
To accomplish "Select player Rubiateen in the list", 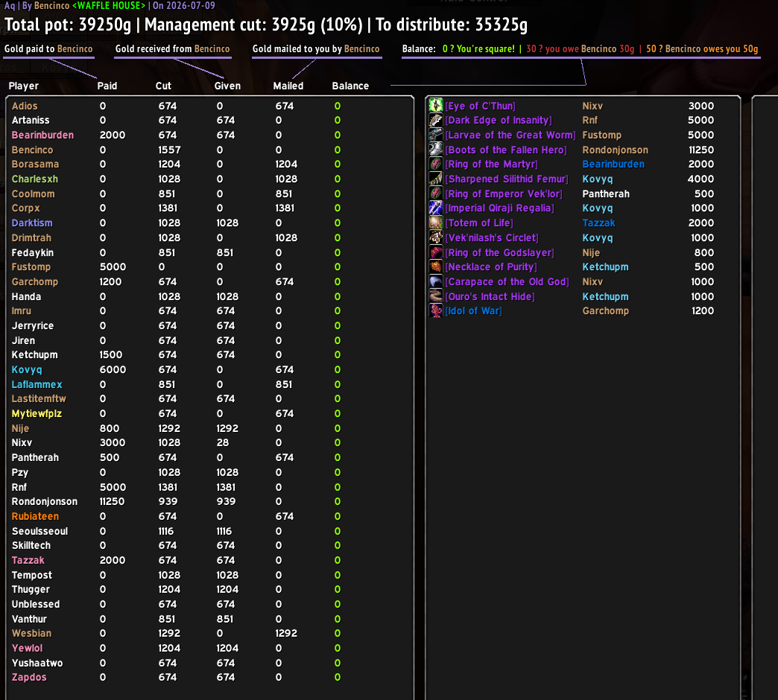I will [x=35, y=516].
